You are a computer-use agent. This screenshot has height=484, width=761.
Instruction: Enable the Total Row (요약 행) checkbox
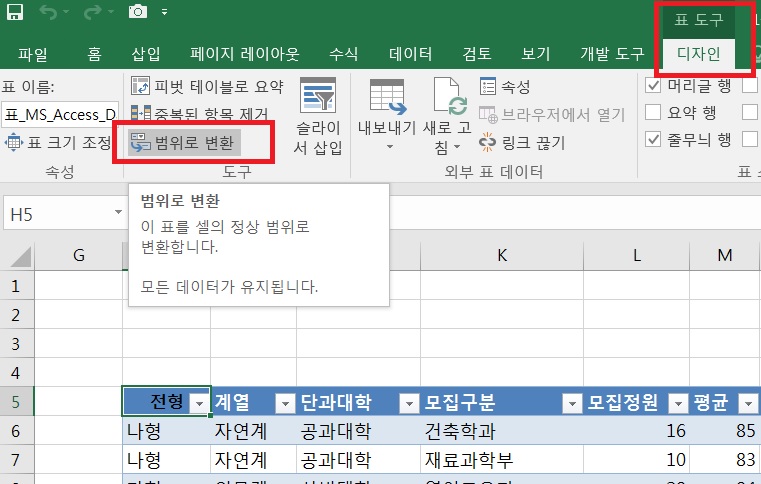pos(654,112)
